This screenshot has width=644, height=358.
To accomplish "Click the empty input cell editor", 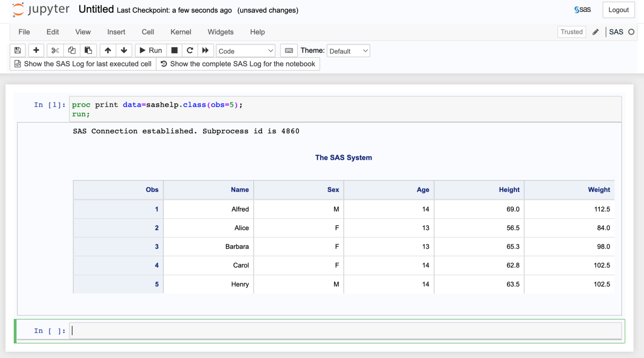I will click(345, 331).
